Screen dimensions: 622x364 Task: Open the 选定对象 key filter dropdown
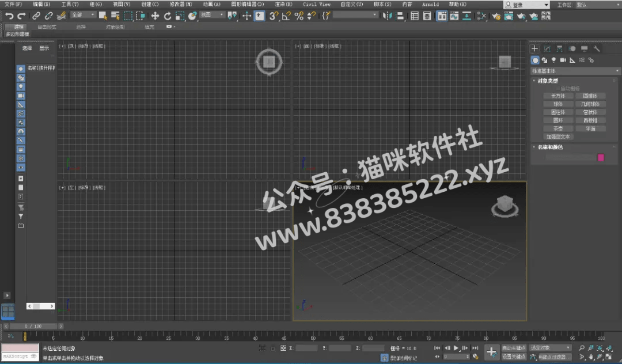tap(550, 348)
